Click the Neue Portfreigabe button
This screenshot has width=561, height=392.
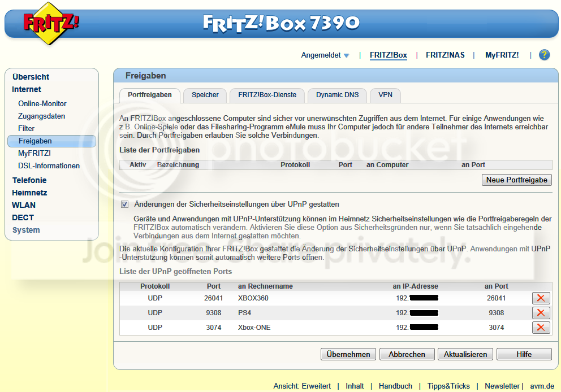[x=517, y=180]
